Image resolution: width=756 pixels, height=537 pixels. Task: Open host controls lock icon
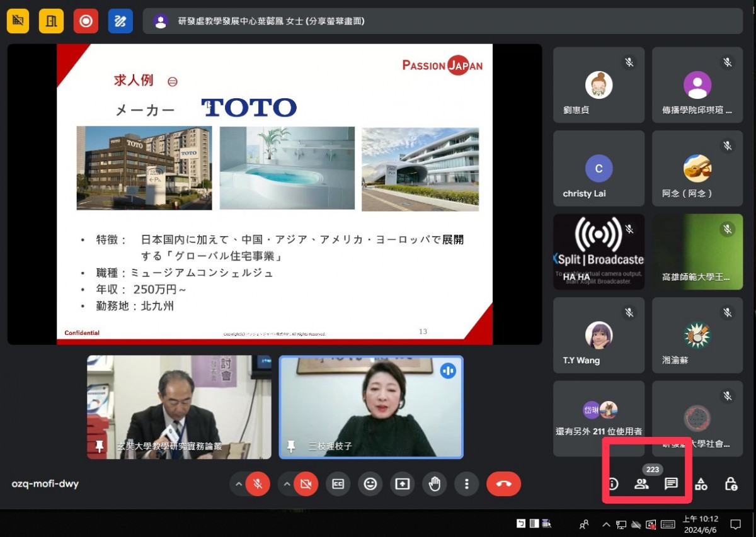(x=731, y=484)
